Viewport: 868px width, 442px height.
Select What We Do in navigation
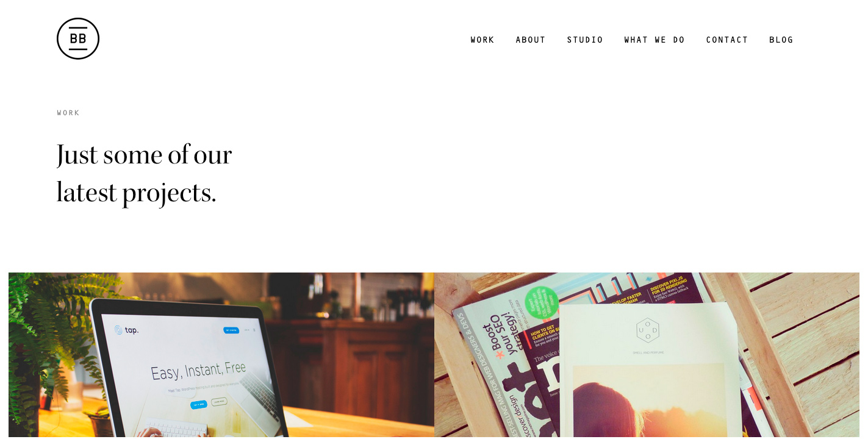click(655, 40)
